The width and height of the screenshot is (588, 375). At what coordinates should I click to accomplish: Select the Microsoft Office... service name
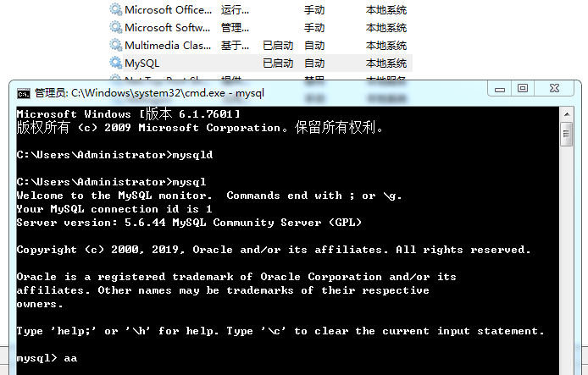[x=168, y=10]
